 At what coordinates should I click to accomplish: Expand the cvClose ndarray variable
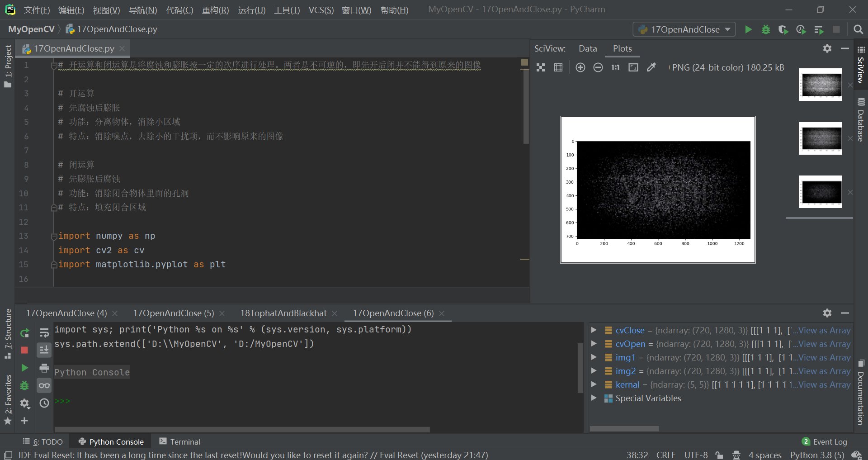point(594,330)
